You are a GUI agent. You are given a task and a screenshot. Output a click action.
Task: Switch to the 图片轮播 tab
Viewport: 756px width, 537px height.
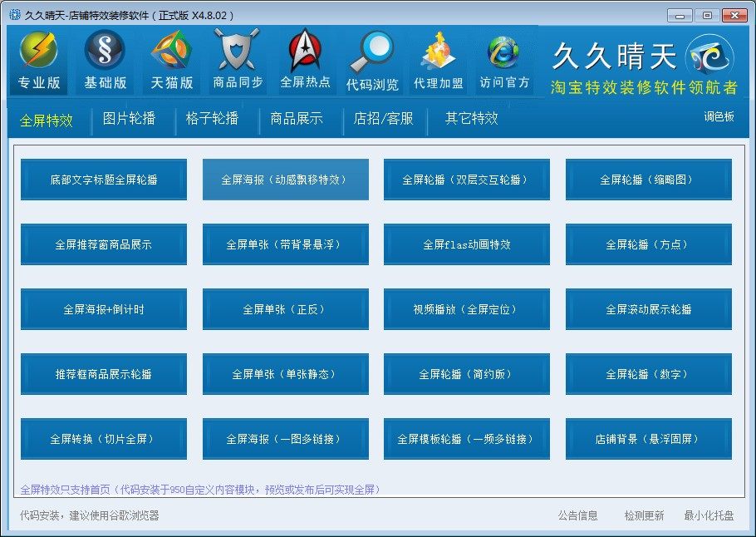pos(129,119)
